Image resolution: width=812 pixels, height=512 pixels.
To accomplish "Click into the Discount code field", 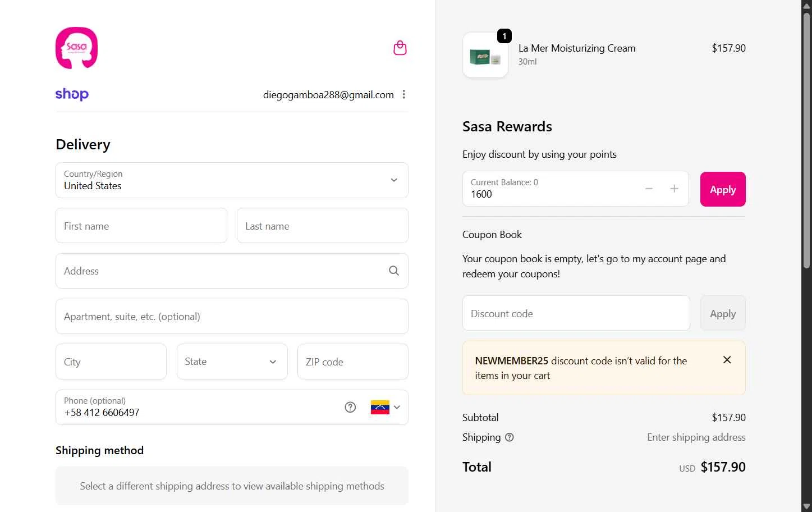I will pyautogui.click(x=576, y=313).
